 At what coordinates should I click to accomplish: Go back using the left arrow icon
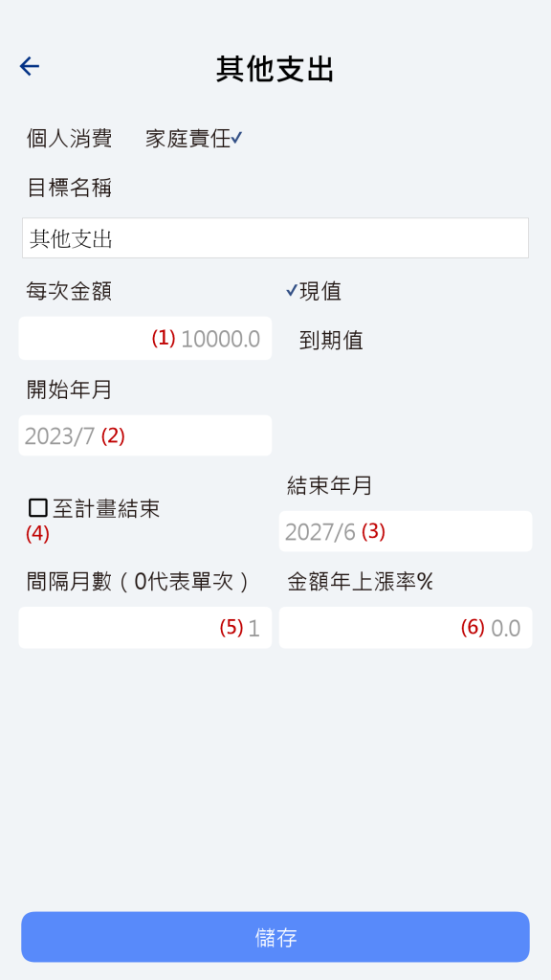(30, 66)
